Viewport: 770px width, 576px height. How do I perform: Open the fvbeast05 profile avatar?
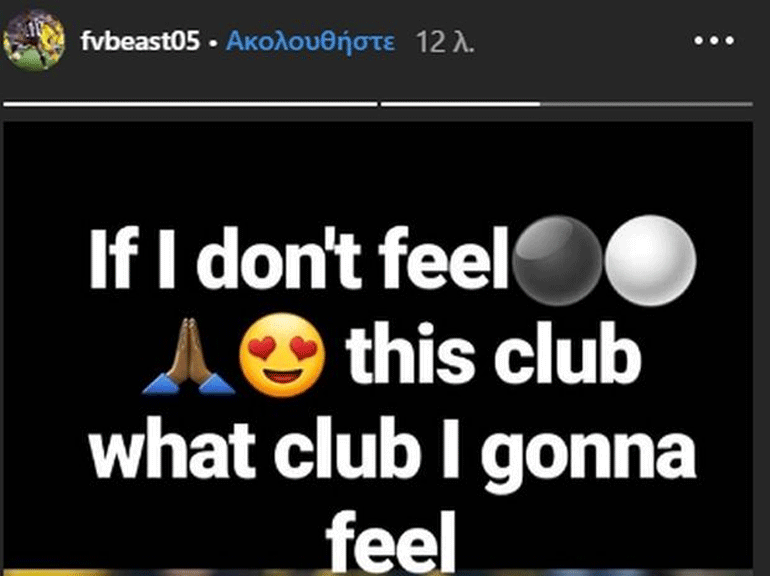pos(34,40)
